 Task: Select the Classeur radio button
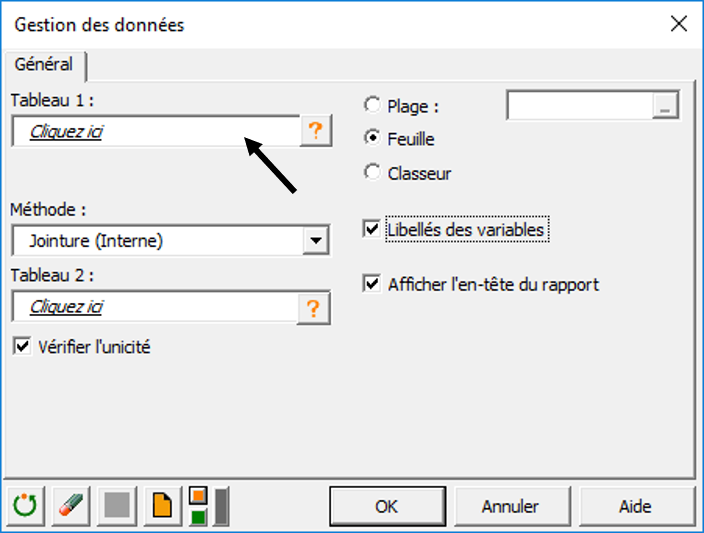(x=373, y=173)
